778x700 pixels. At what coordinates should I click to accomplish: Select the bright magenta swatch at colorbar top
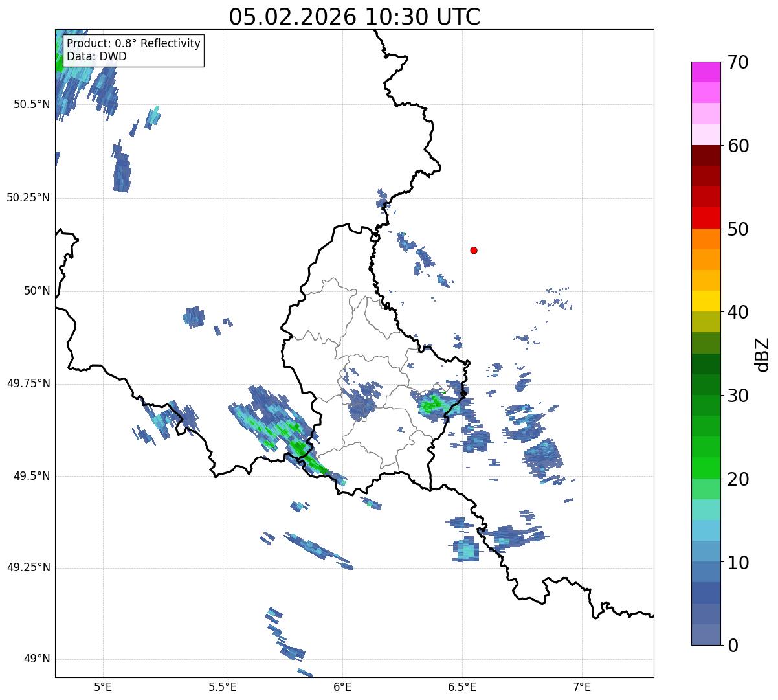(x=706, y=72)
